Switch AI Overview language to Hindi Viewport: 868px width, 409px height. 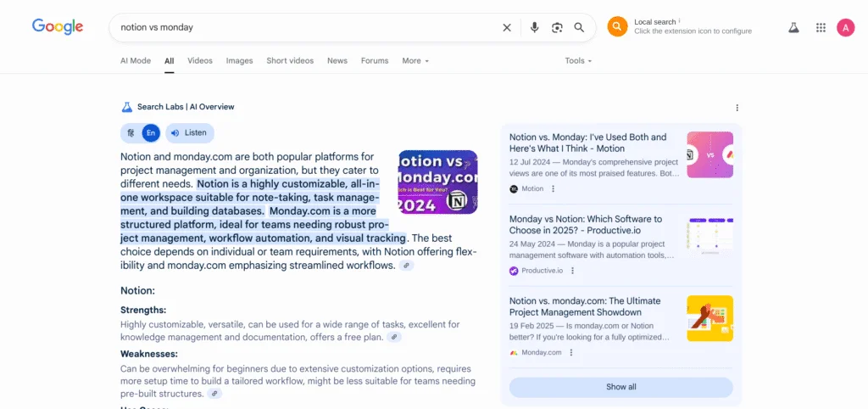click(x=131, y=133)
